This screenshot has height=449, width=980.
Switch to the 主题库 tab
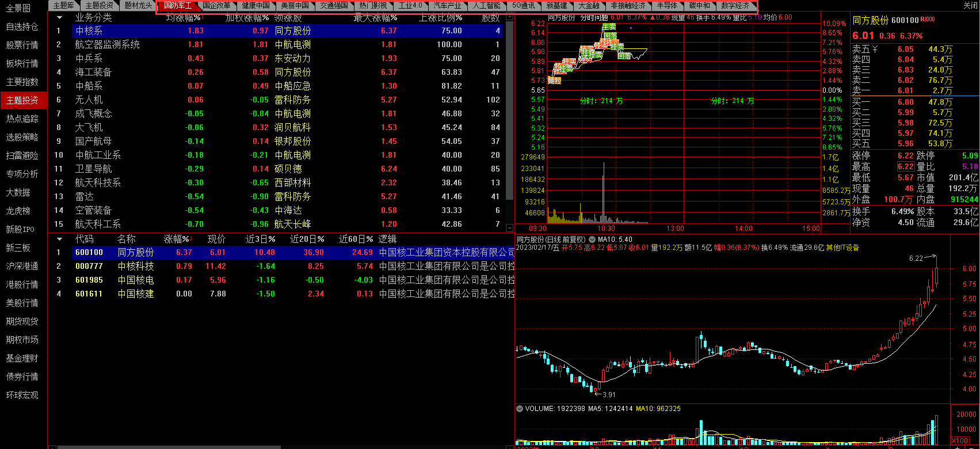click(x=63, y=5)
